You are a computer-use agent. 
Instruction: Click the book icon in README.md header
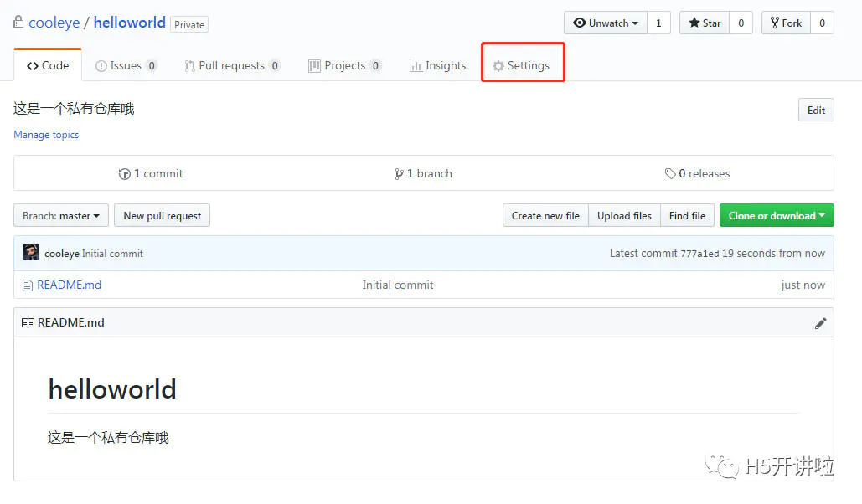28,323
